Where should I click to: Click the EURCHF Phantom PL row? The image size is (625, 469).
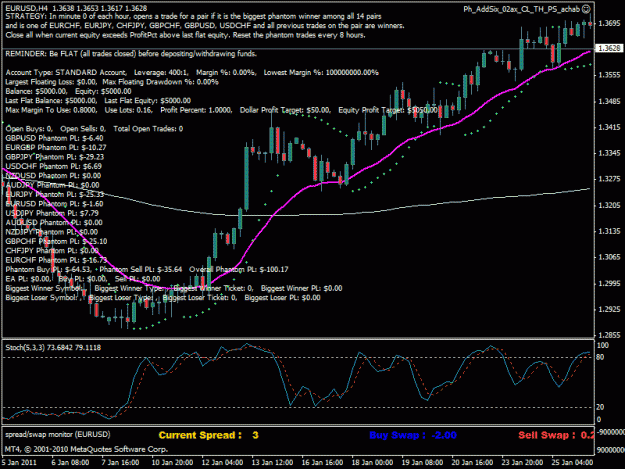[x=56, y=260]
